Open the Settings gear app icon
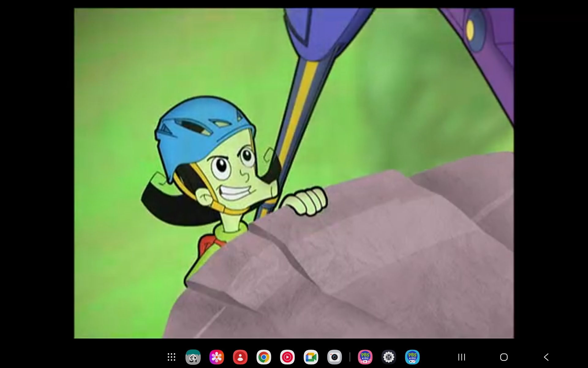The height and width of the screenshot is (368, 588). [x=389, y=357]
